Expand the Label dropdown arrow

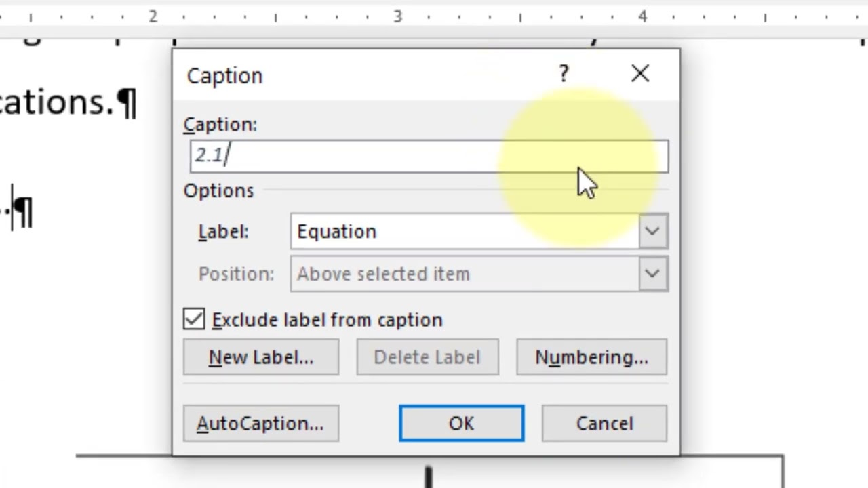652,232
